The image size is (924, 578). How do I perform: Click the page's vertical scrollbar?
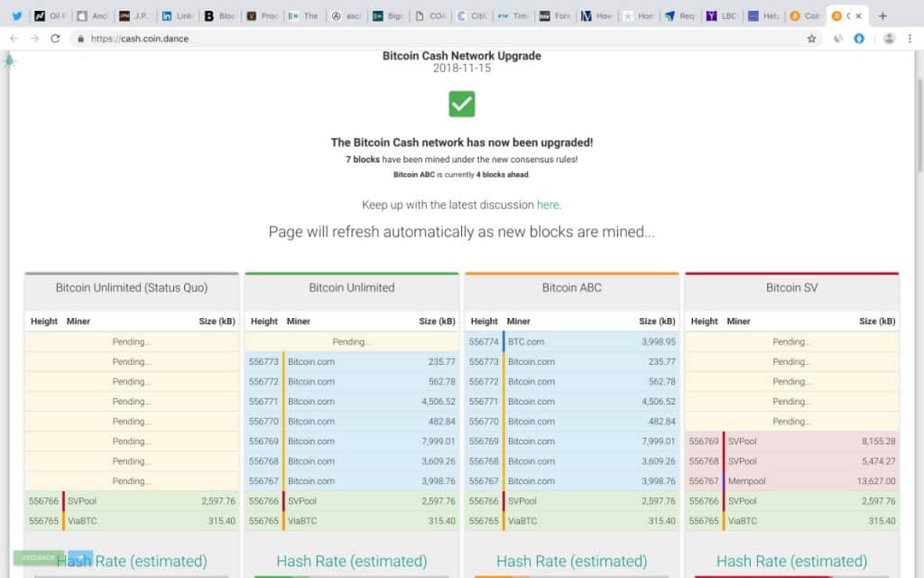pos(919,124)
